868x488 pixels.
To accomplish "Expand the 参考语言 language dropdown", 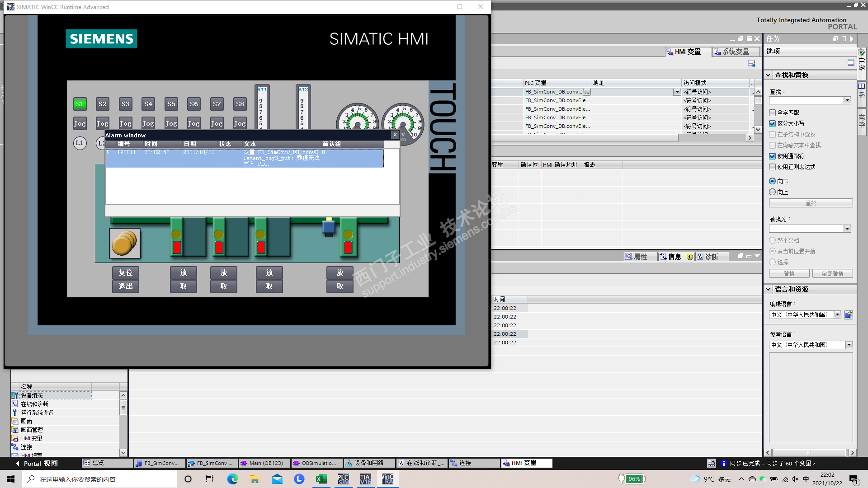I will (x=849, y=345).
